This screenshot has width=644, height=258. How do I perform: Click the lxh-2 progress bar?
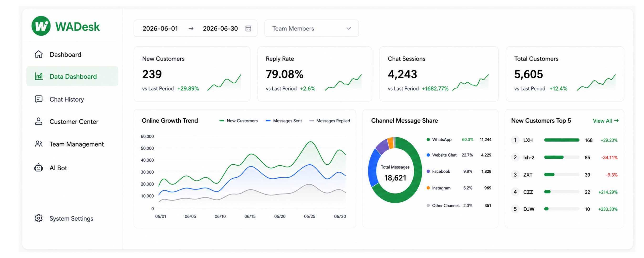tap(561, 157)
